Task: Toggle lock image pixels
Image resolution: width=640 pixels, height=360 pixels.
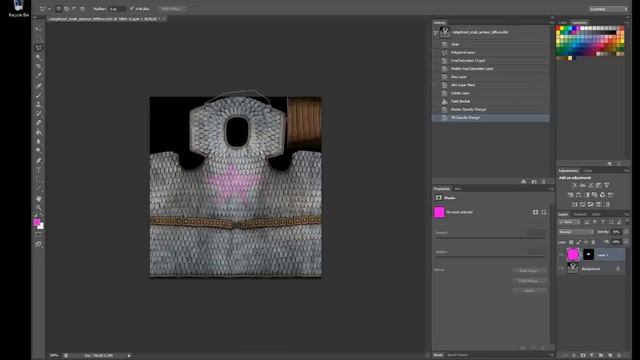Action: (578, 242)
